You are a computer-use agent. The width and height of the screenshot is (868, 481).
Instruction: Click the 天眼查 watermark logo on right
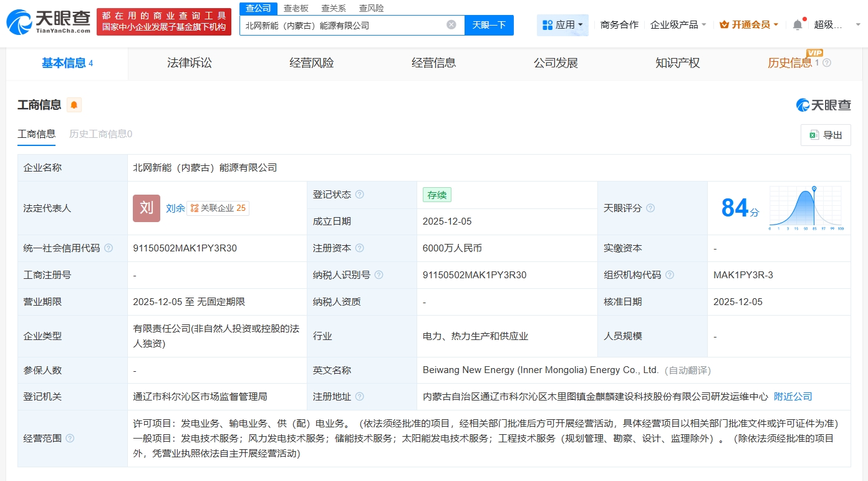[822, 105]
